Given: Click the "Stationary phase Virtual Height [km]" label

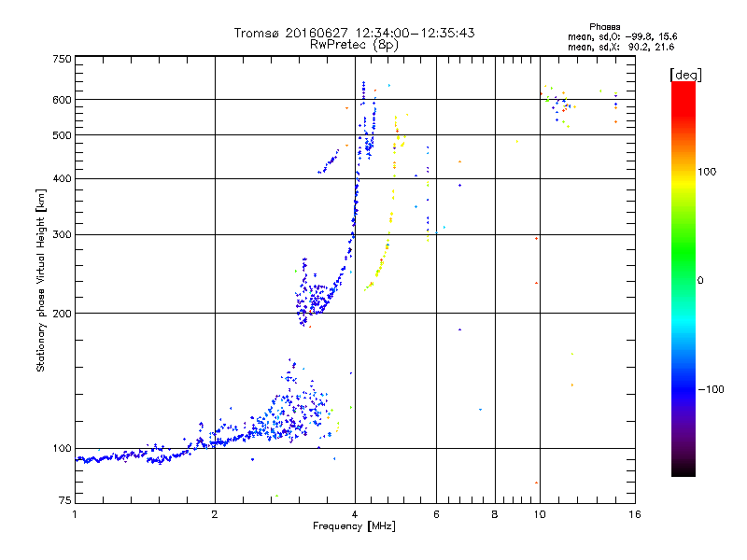Looking at the screenshot, I should tap(41, 280).
